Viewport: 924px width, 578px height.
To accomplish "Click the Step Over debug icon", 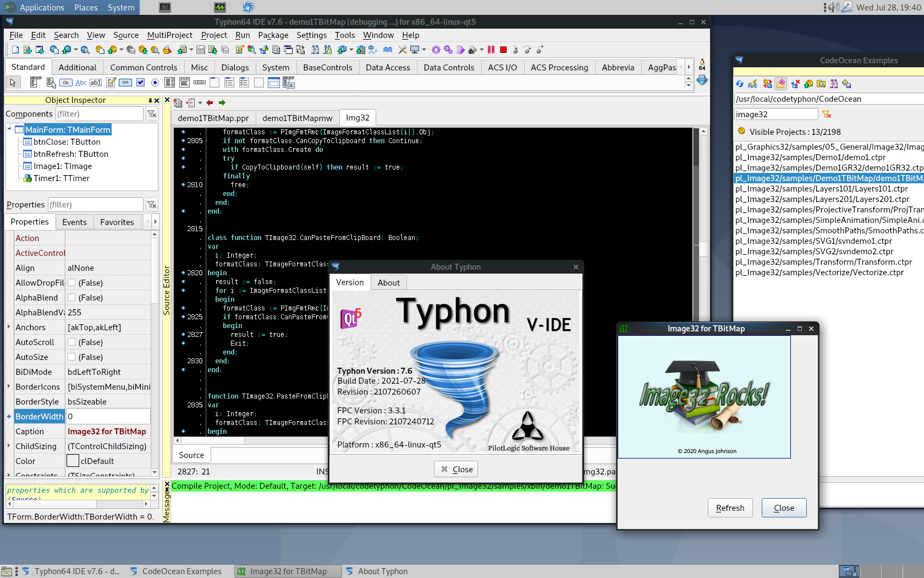I will tap(527, 50).
